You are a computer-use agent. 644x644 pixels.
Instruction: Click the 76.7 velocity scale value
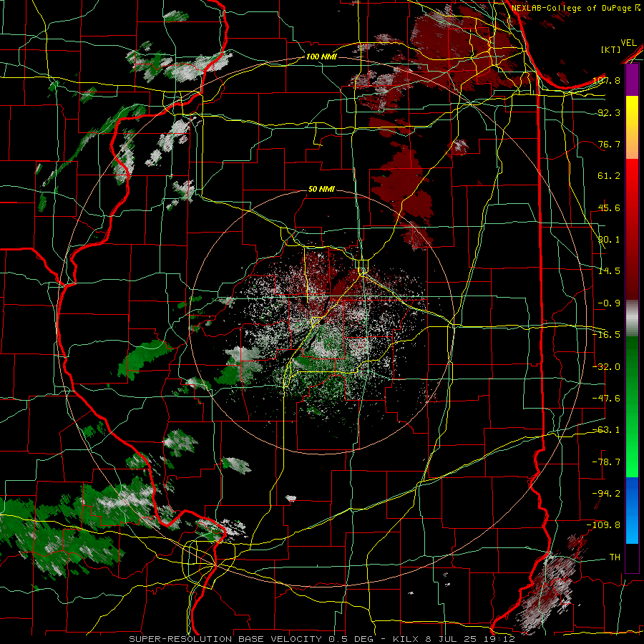click(609, 144)
